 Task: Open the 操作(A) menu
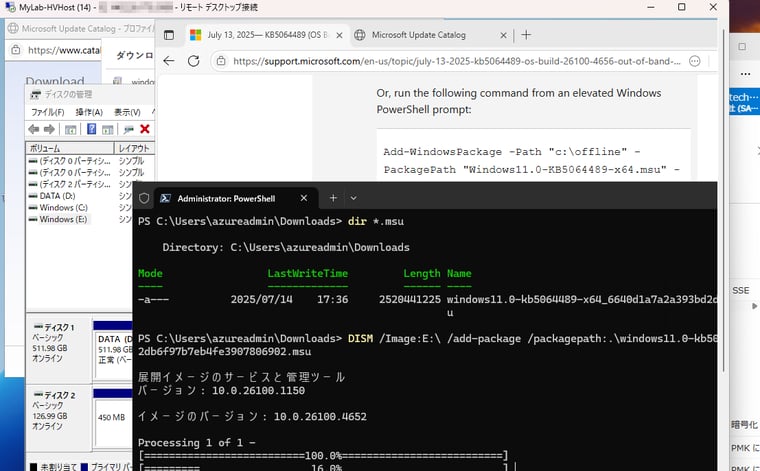[89, 112]
